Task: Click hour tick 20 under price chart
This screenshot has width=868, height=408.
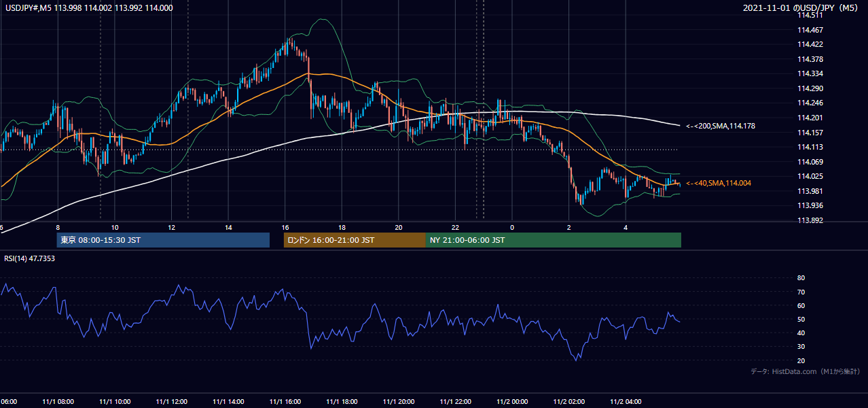Action: coord(399,228)
